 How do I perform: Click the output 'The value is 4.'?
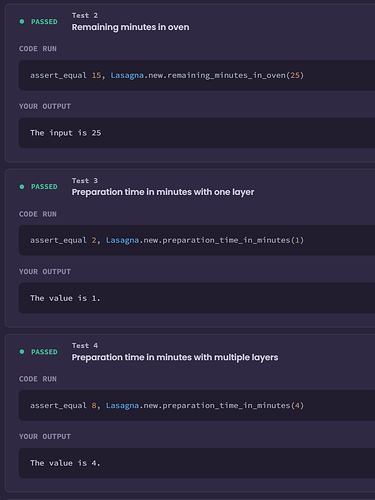click(x=65, y=463)
